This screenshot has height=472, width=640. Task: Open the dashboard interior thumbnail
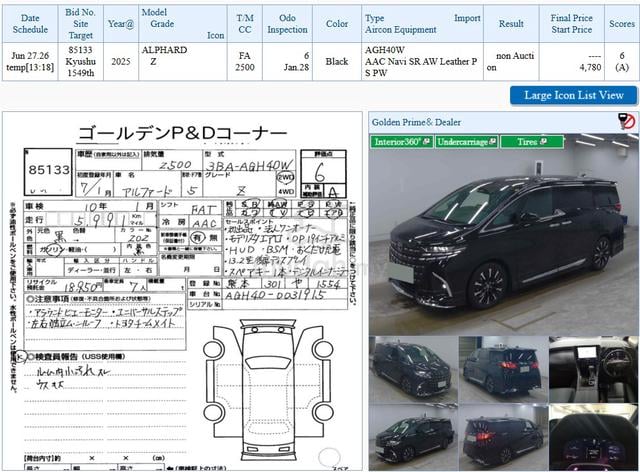click(x=593, y=369)
